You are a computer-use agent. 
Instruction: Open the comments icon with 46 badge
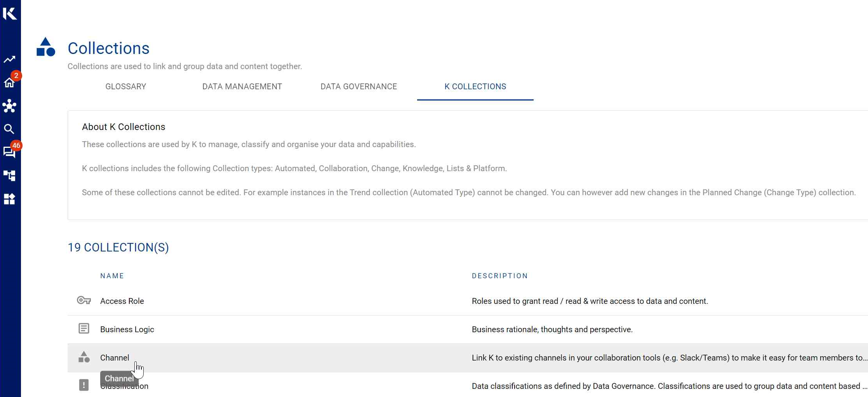pyautogui.click(x=9, y=152)
